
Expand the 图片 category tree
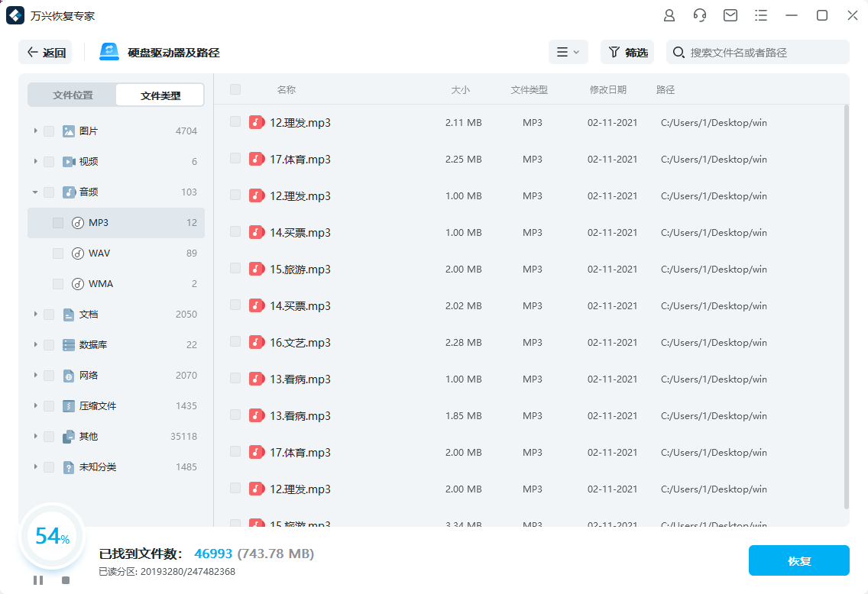click(x=35, y=131)
